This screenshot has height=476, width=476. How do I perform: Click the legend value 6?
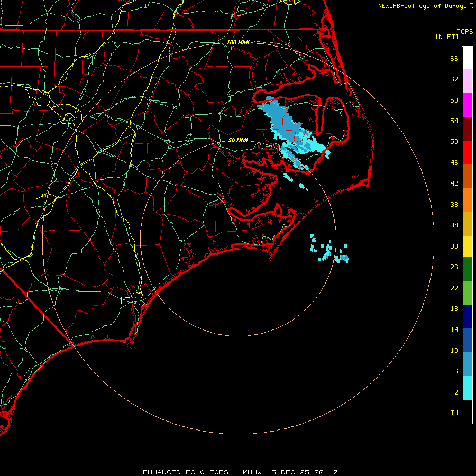tap(456, 371)
